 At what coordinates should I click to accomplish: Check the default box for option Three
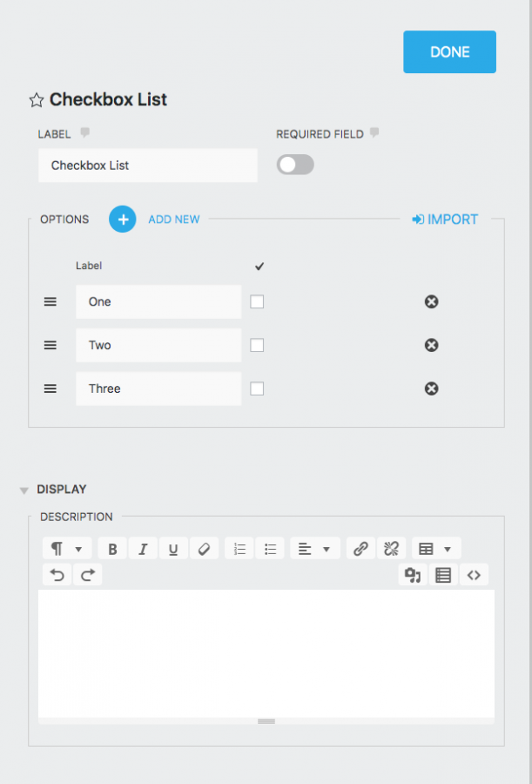click(x=257, y=389)
